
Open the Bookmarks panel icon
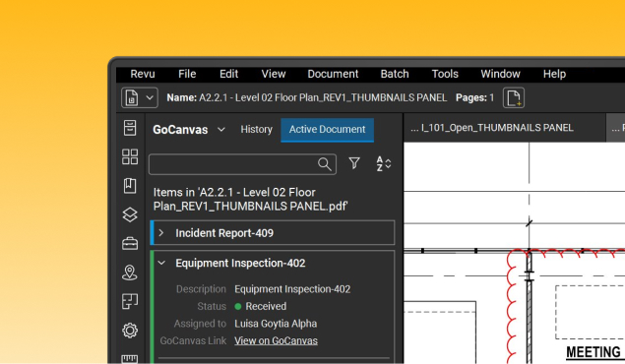(130, 186)
